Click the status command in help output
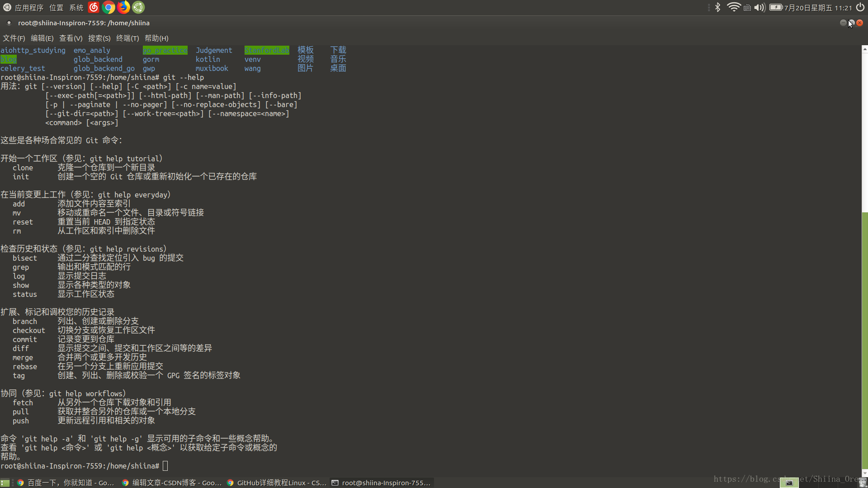 click(x=25, y=294)
